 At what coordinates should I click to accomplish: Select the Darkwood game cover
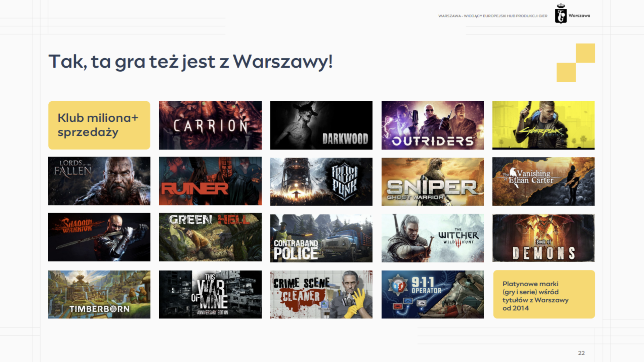click(x=321, y=125)
